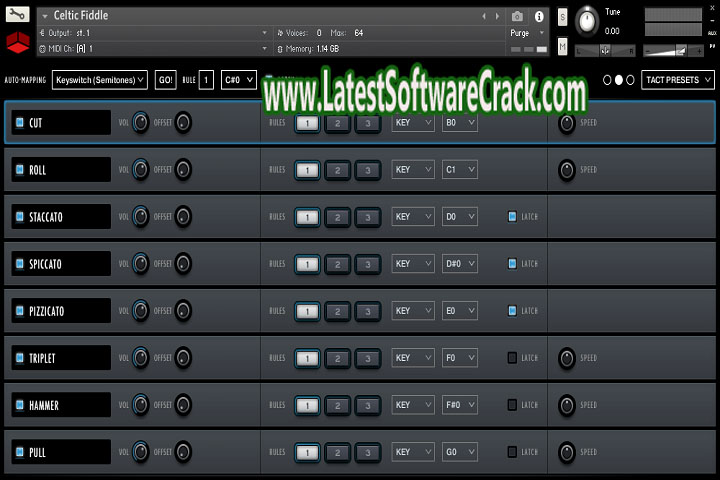Click the STACCATO offset knob
Screen dimensions: 720x480
pos(183,216)
